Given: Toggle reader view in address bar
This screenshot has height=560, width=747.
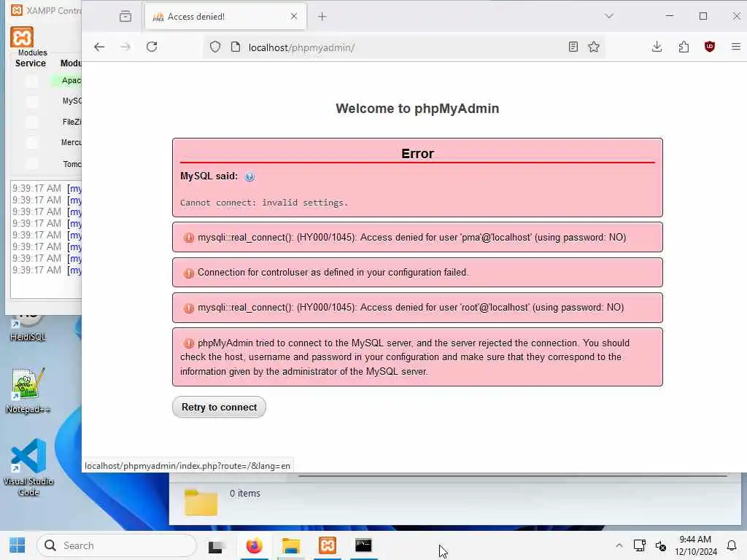Looking at the screenshot, I should click(x=573, y=47).
